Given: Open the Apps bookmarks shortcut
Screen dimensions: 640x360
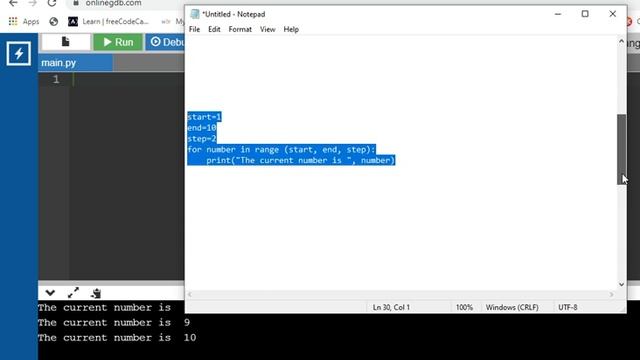Looking at the screenshot, I should coord(24,22).
